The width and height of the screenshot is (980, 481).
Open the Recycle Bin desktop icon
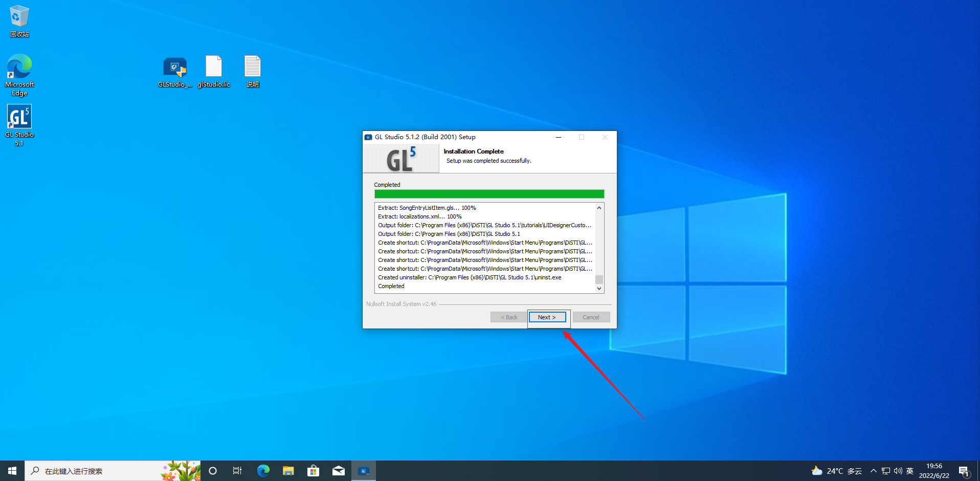(x=19, y=21)
